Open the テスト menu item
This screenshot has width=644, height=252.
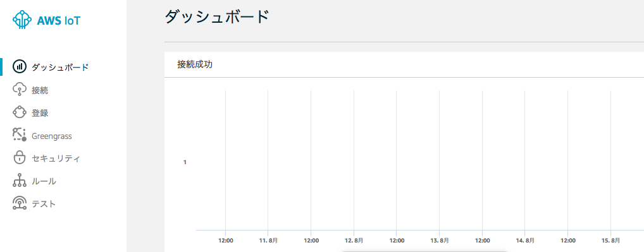[43, 203]
